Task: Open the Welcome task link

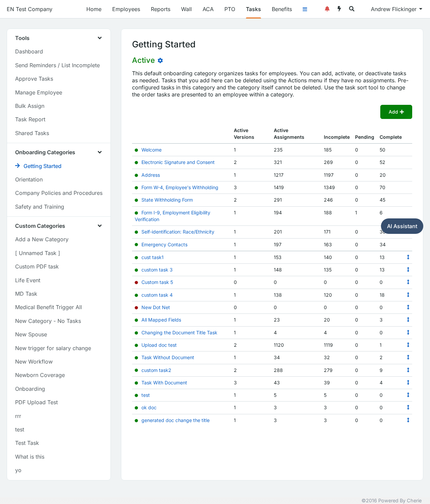Action: (152, 150)
